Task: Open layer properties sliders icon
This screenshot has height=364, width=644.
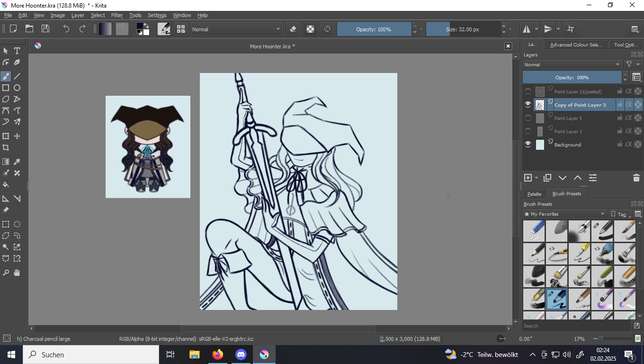Action: click(x=593, y=178)
